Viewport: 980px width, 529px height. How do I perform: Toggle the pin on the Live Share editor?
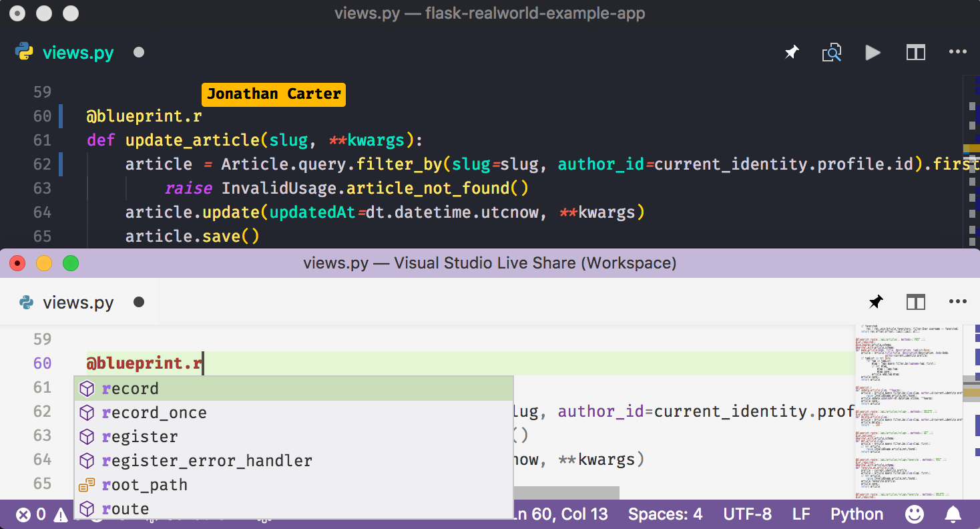tap(875, 302)
